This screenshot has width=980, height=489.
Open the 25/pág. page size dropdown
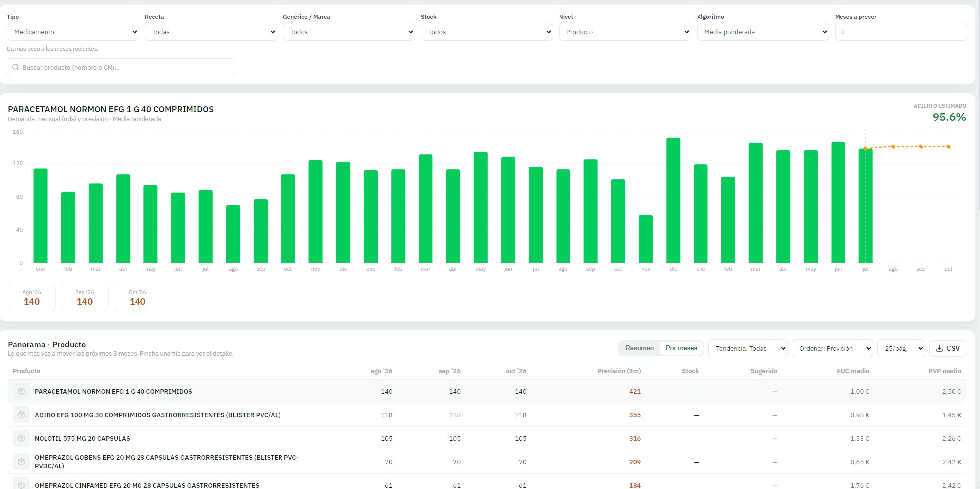point(901,348)
